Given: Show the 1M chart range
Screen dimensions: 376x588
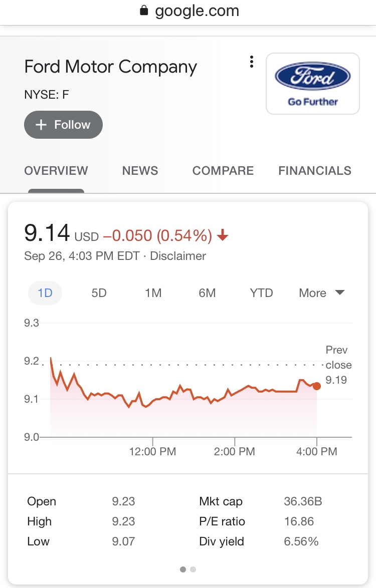Looking at the screenshot, I should click(x=153, y=293).
